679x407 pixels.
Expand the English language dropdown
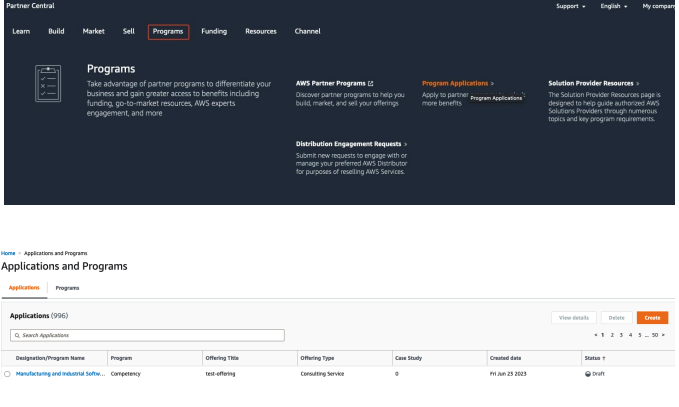[x=614, y=6]
